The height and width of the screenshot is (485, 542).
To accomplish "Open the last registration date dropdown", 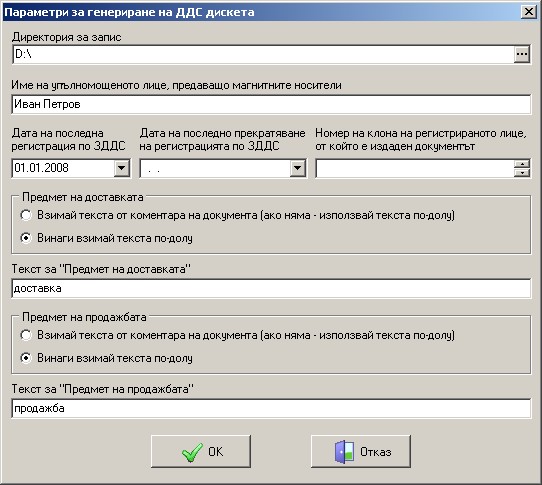I will pos(122,168).
